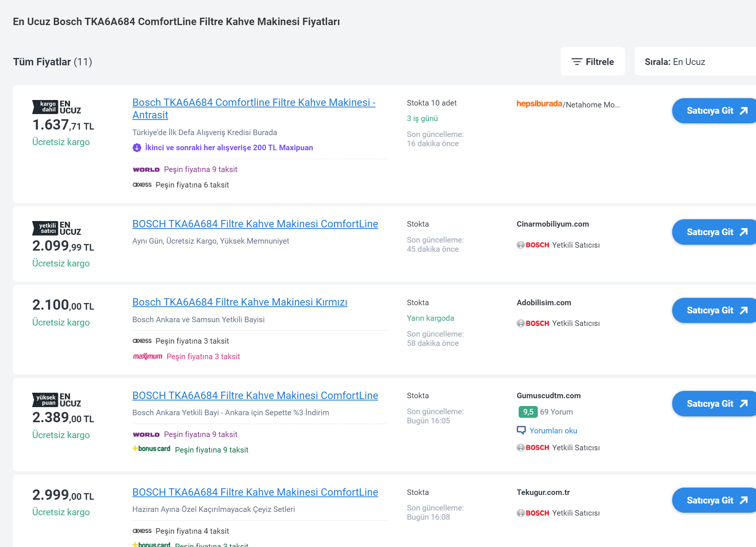Click Bosch logo under Gumuscudtm.com

tap(533, 448)
